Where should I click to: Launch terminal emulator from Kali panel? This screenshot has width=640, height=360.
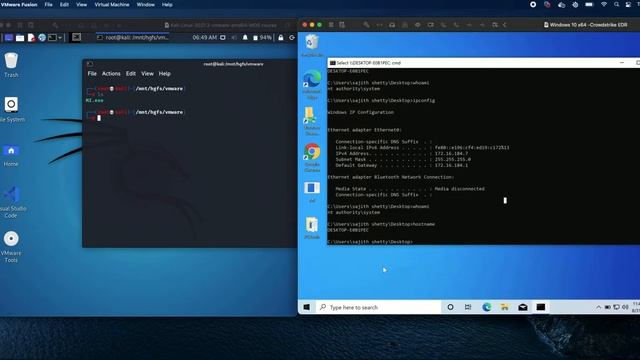point(52,38)
